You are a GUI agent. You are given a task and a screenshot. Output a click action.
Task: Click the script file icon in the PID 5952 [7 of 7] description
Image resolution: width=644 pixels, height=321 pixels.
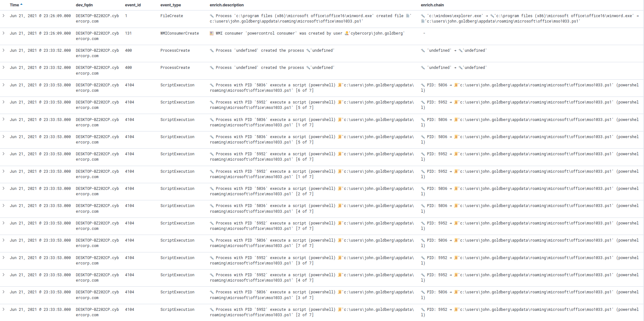[340, 223]
